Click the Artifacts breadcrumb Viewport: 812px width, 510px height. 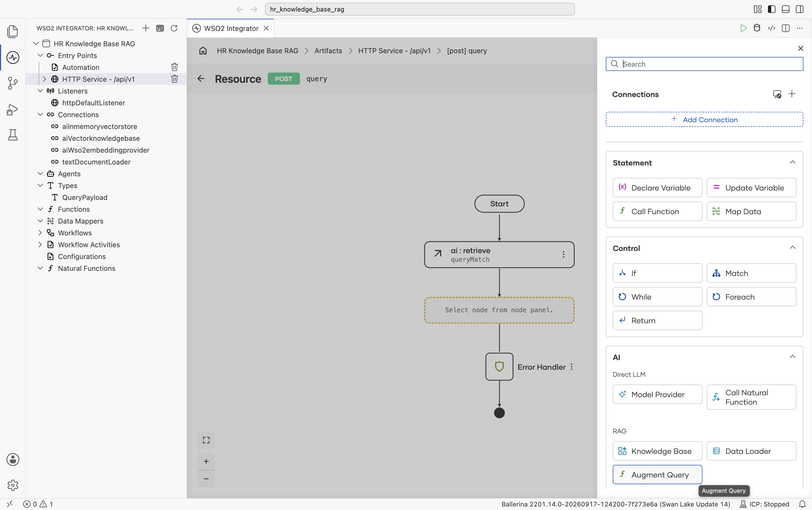[x=328, y=51]
